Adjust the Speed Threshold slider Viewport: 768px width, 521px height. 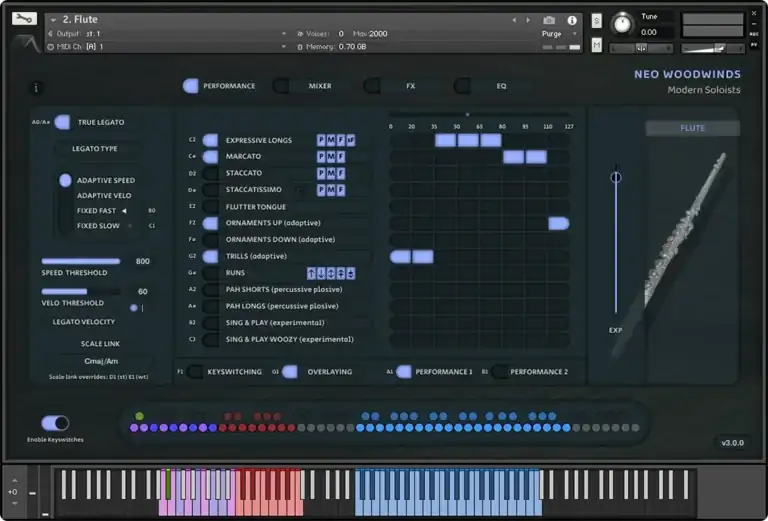[x=81, y=261]
